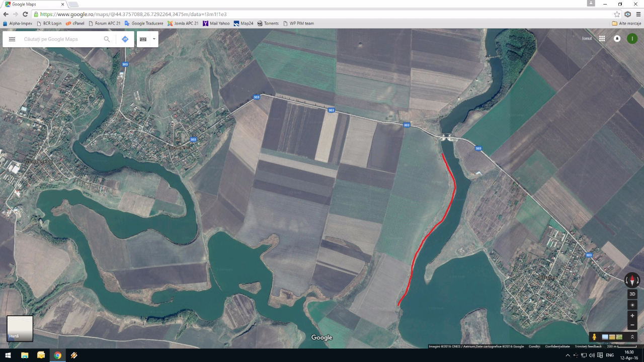Click the Condiții link in the footer

tap(534, 346)
